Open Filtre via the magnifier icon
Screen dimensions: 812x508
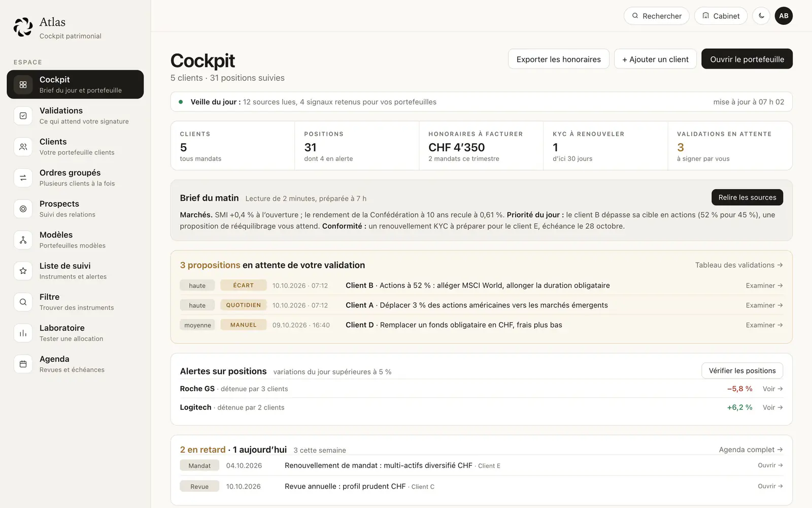[x=23, y=302]
